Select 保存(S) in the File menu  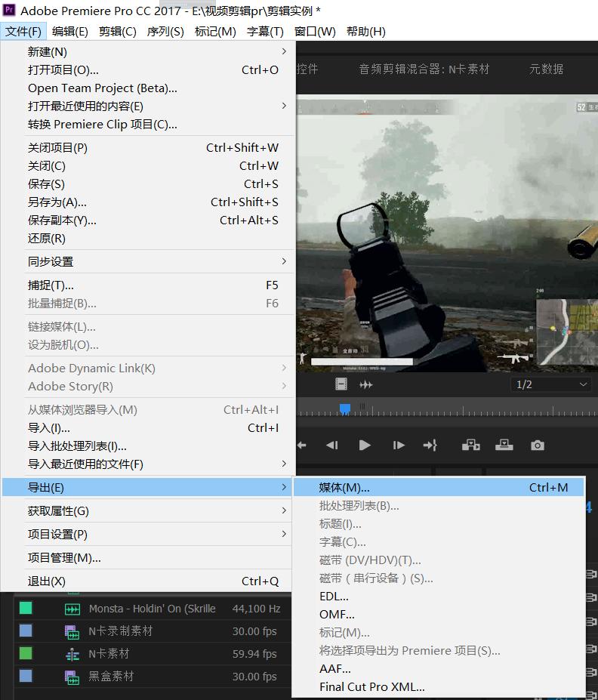click(47, 184)
